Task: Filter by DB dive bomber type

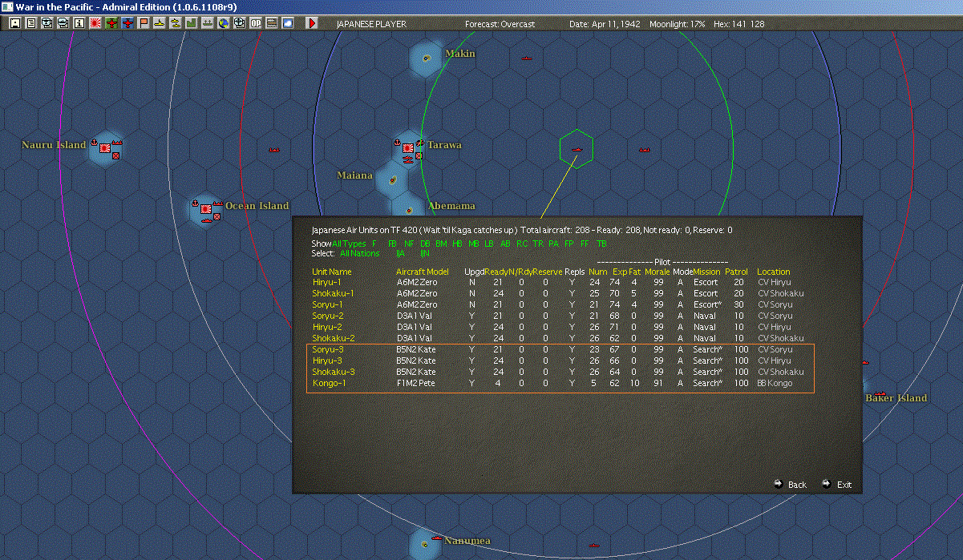Action: [425, 244]
